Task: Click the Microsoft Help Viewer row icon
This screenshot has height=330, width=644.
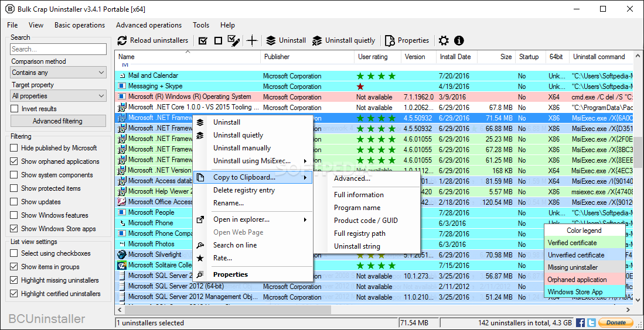Action: pyautogui.click(x=121, y=191)
